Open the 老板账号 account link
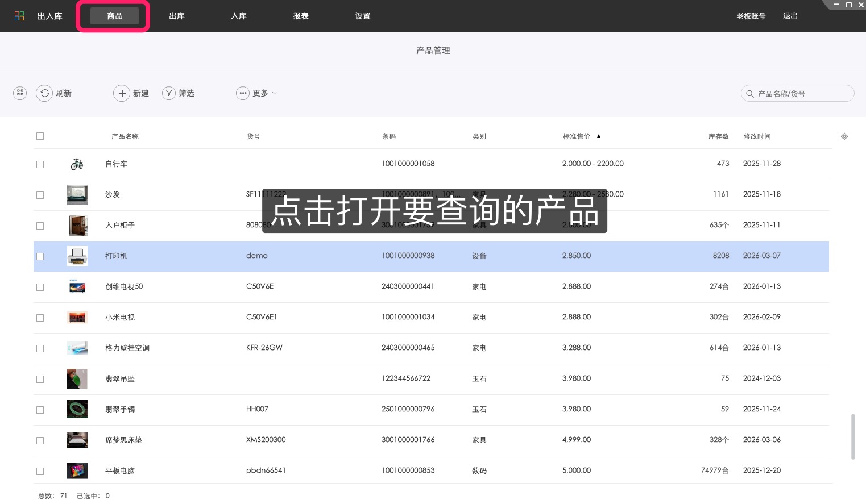The image size is (866, 504). pos(751,16)
